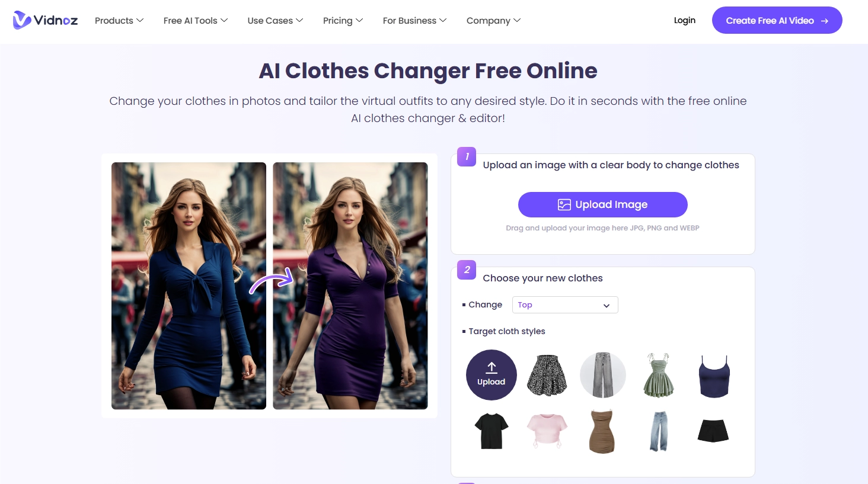The image size is (868, 484).
Task: Choose the gray wide-leg jeans style
Action: tap(602, 375)
